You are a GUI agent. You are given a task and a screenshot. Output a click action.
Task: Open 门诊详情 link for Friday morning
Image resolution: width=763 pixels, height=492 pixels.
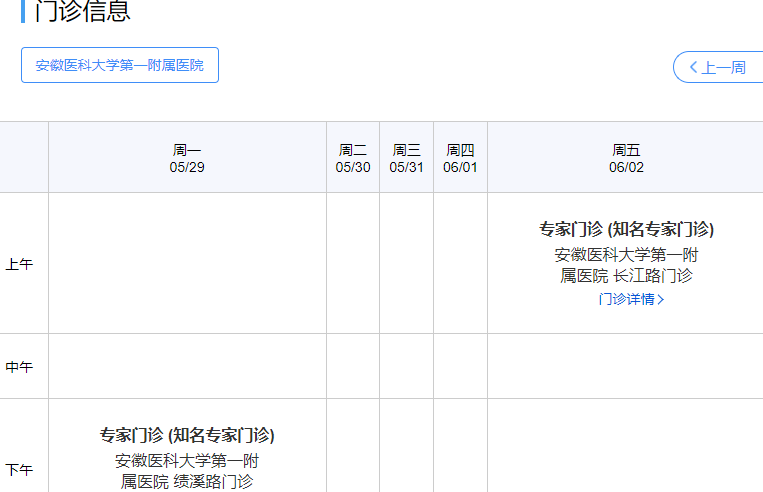point(626,299)
